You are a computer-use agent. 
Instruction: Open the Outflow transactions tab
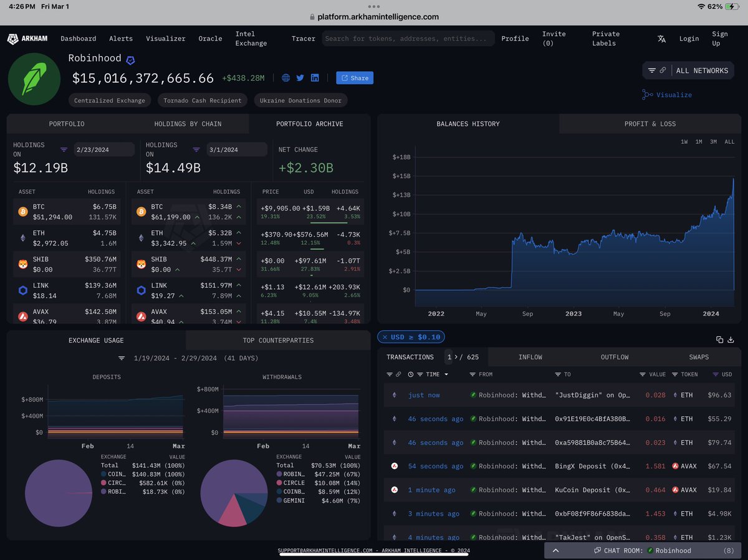(x=615, y=357)
